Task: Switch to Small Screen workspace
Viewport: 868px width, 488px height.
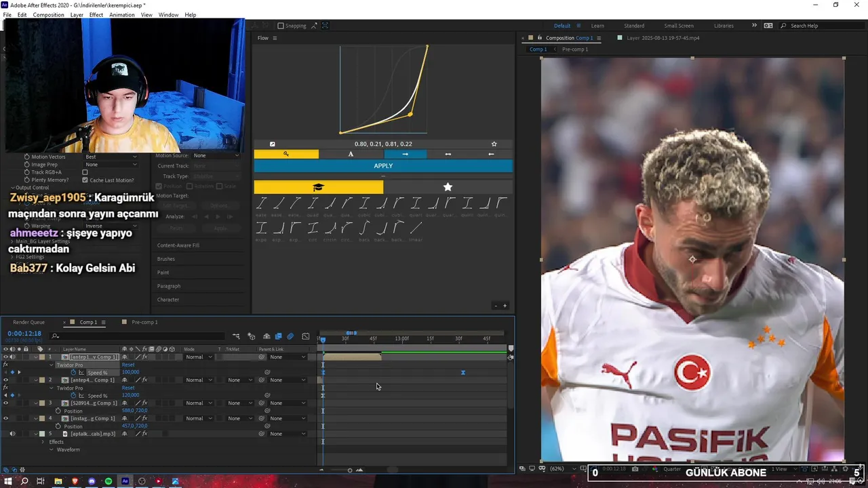Action: (679, 26)
